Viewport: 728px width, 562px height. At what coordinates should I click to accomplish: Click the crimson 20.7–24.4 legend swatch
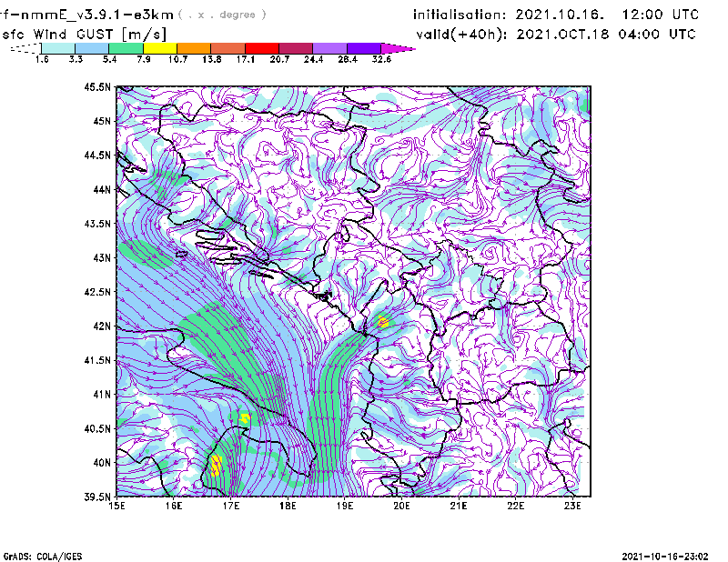(296, 48)
